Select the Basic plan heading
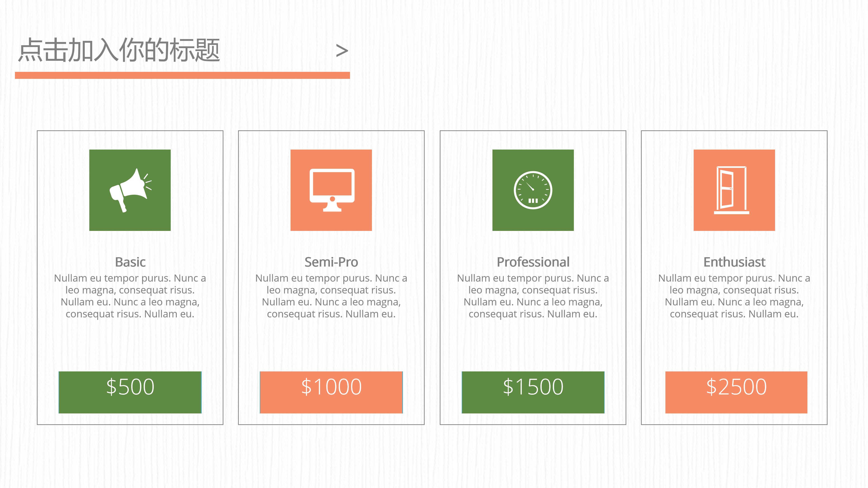Image resolution: width=868 pixels, height=488 pixels. [x=130, y=262]
